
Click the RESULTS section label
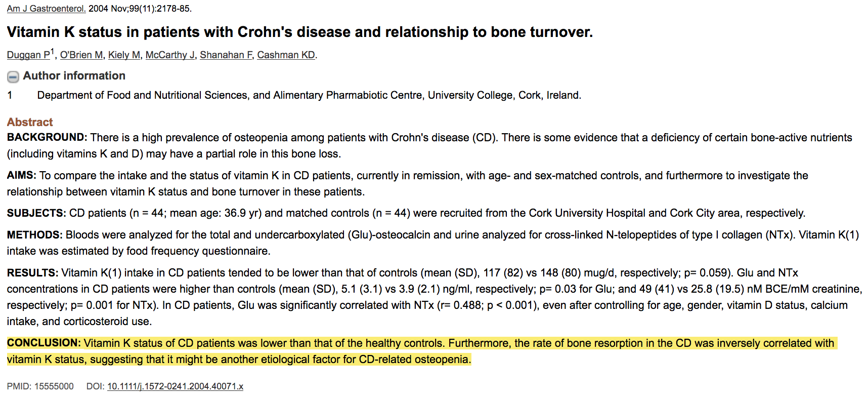(x=32, y=273)
